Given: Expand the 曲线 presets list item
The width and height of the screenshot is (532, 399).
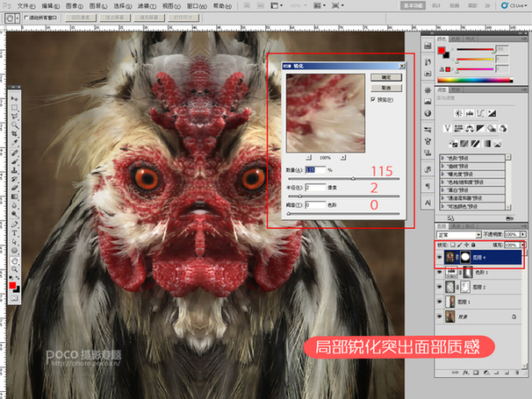Looking at the screenshot, I should point(442,166).
